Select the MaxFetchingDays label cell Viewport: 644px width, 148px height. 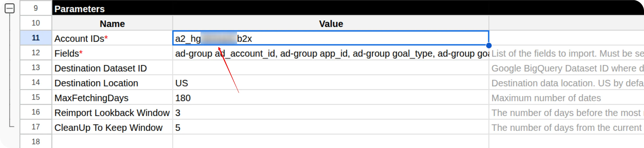pos(112,98)
